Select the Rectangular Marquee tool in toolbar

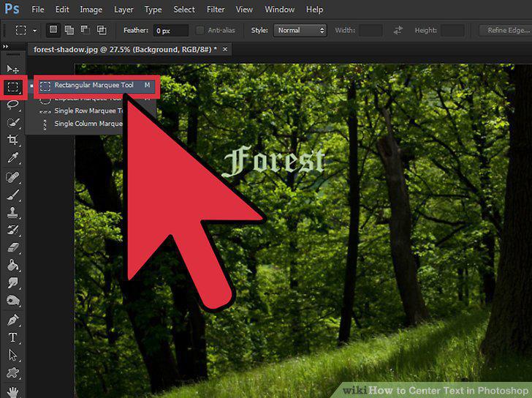click(13, 87)
